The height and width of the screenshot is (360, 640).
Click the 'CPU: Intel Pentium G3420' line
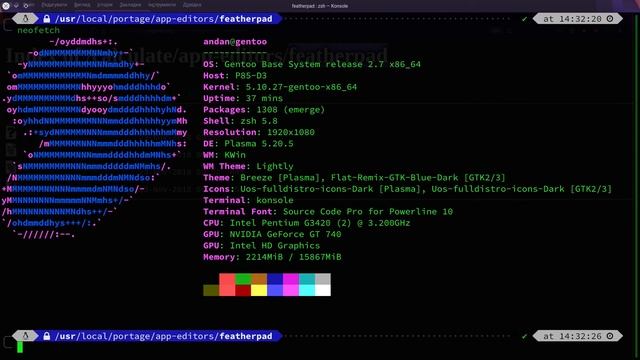click(x=307, y=223)
